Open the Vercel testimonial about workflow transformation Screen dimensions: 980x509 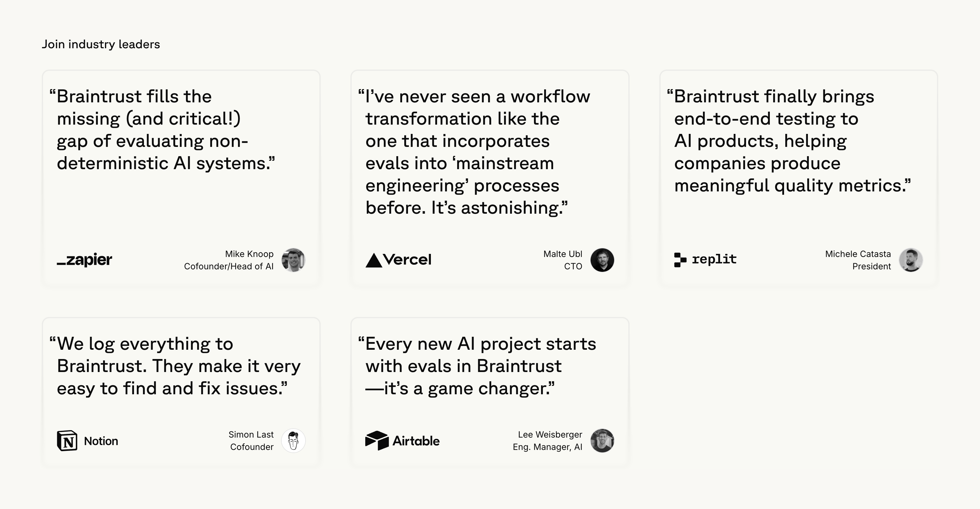pyautogui.click(x=474, y=152)
